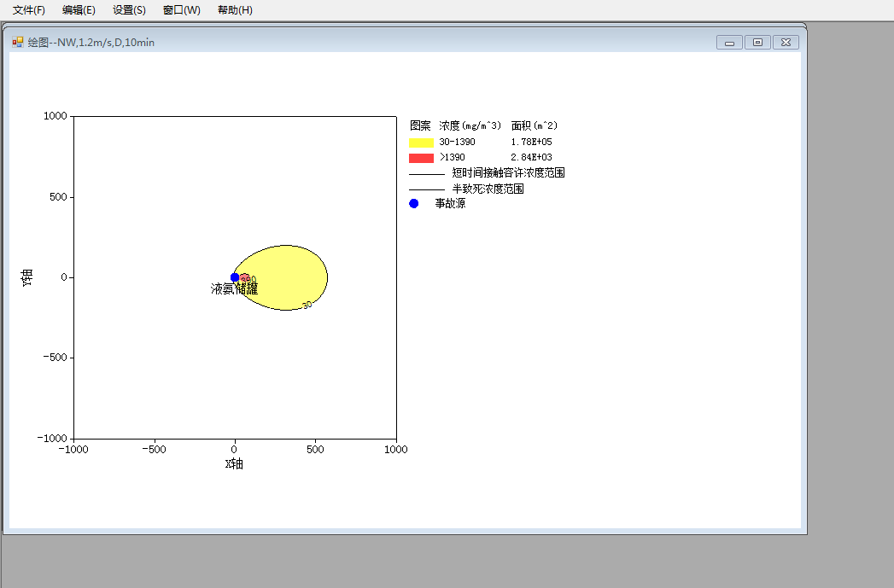
Task: Click the 30-1390 concentration text
Action: pyautogui.click(x=457, y=142)
